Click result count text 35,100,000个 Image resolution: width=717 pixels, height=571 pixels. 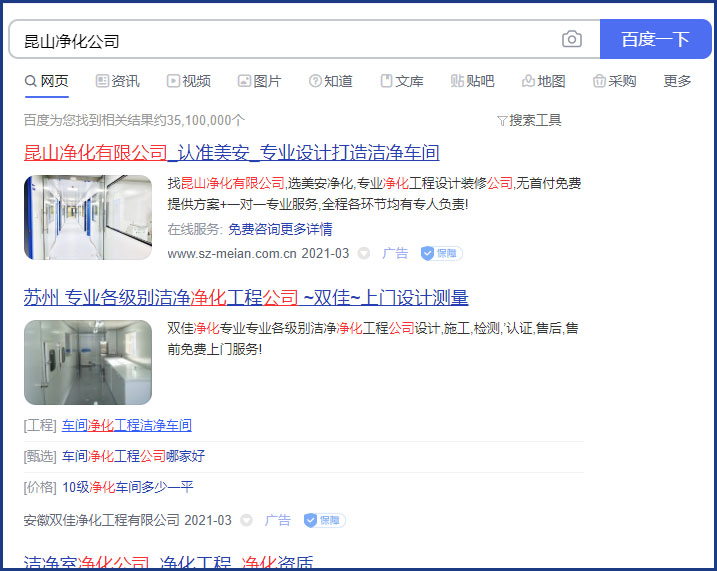206,120
